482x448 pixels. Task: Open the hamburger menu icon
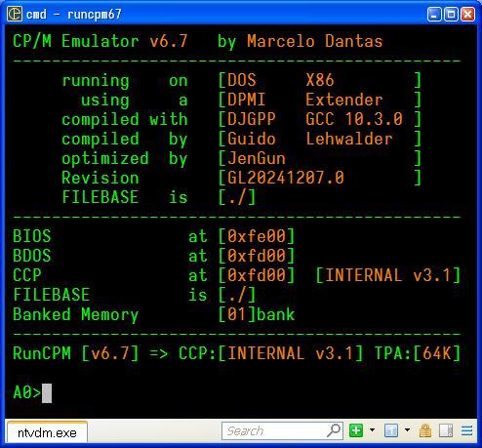466,430
